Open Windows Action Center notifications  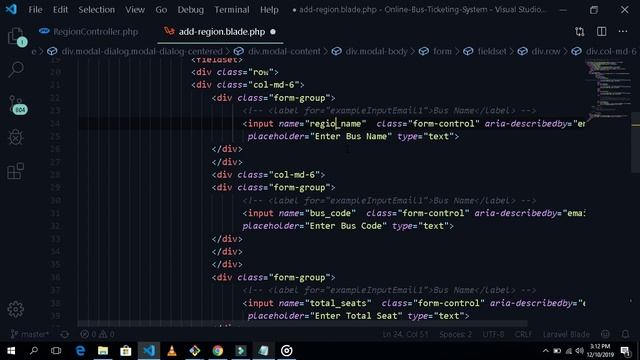tap(626, 351)
